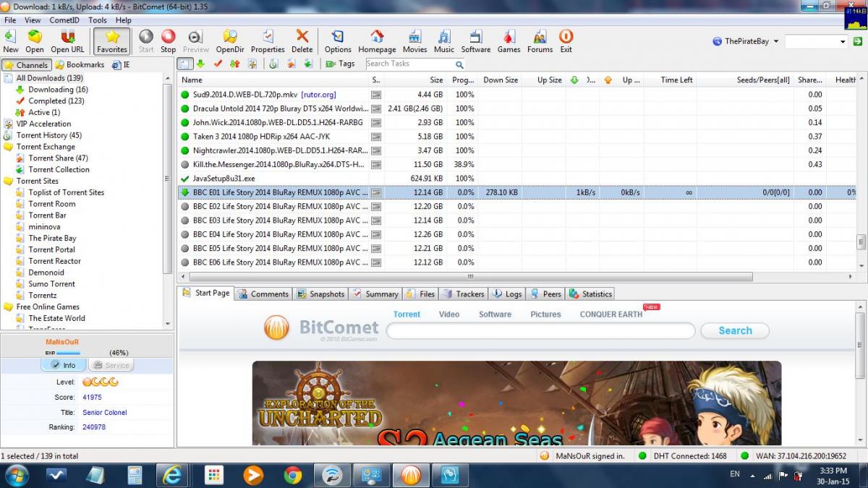The height and width of the screenshot is (488, 868).
Task: Click the BitComet page Search button
Action: click(x=735, y=331)
